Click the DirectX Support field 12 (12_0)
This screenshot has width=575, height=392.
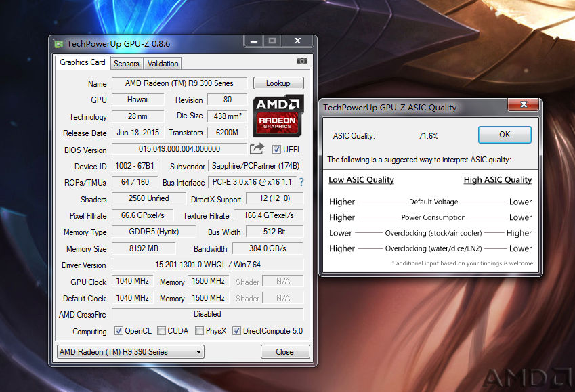coord(275,198)
